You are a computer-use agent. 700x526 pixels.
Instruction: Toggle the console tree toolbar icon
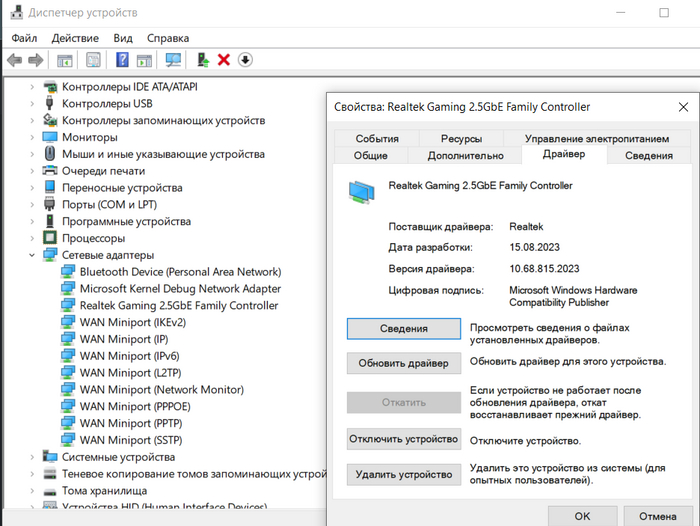[65, 60]
